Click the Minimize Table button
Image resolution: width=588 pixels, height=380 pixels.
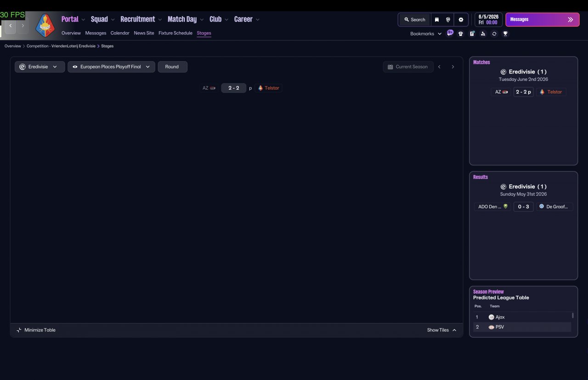pos(36,330)
